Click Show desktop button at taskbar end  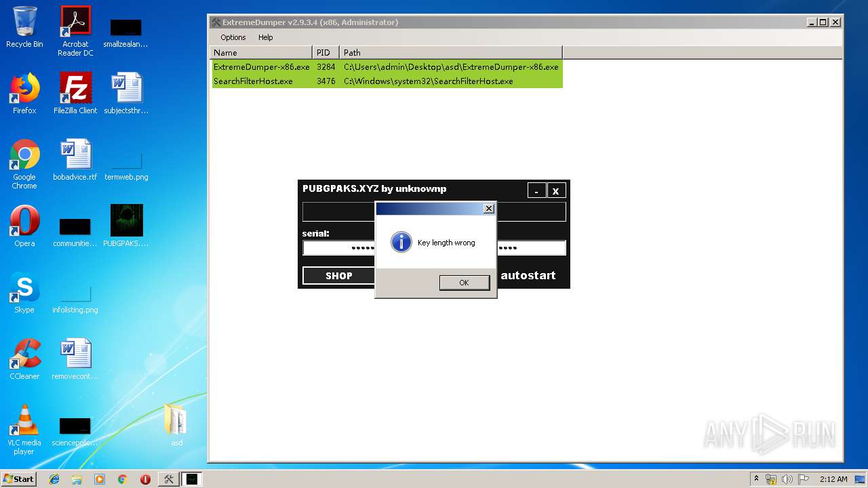861,479
